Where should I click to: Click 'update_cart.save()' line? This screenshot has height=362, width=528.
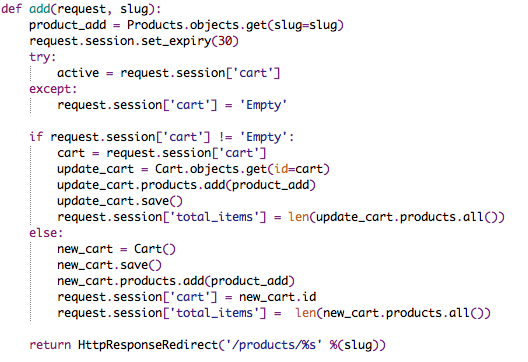[x=120, y=201]
